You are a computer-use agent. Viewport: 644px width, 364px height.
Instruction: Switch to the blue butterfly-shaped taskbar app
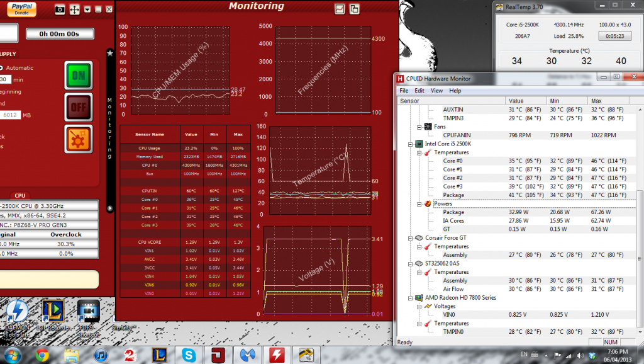(x=248, y=355)
